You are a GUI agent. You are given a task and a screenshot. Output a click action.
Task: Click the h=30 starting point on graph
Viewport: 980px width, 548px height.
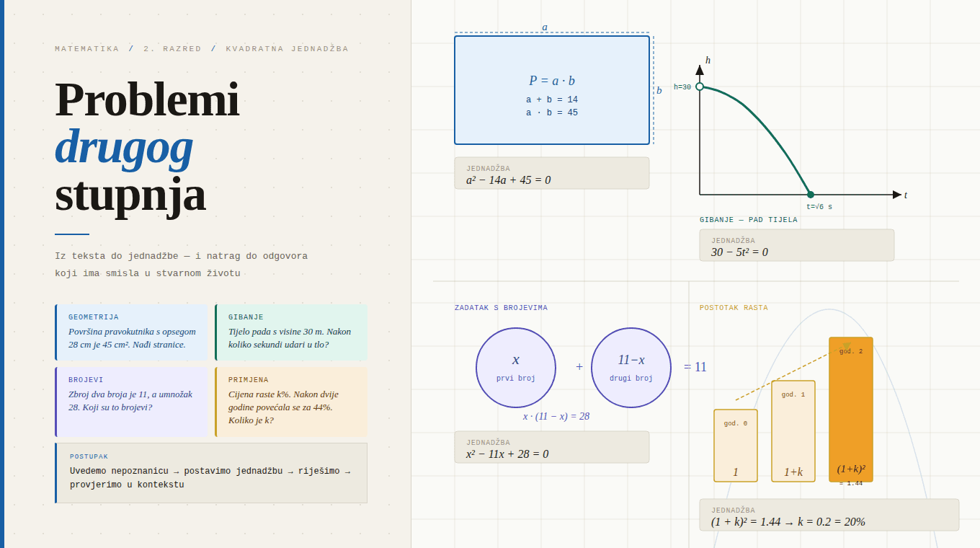click(700, 87)
